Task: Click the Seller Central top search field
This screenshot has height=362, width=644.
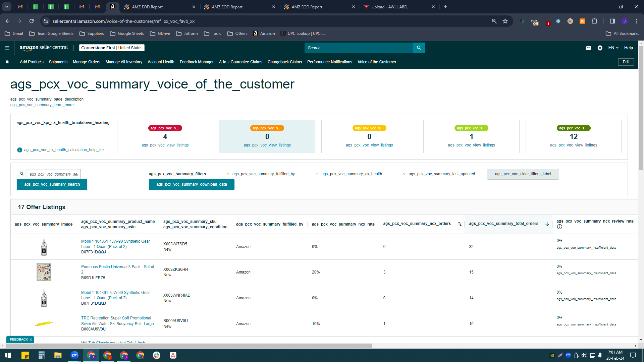Action: [x=359, y=48]
